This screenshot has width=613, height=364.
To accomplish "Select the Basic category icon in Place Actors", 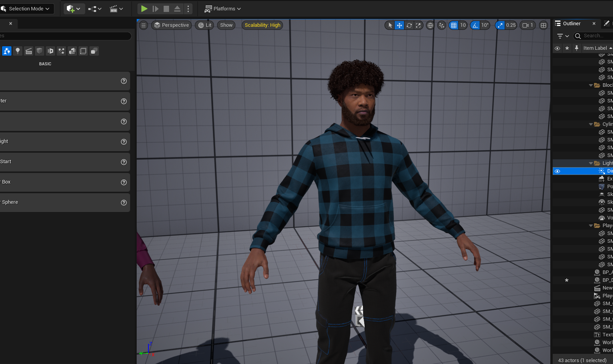I will pos(7,51).
